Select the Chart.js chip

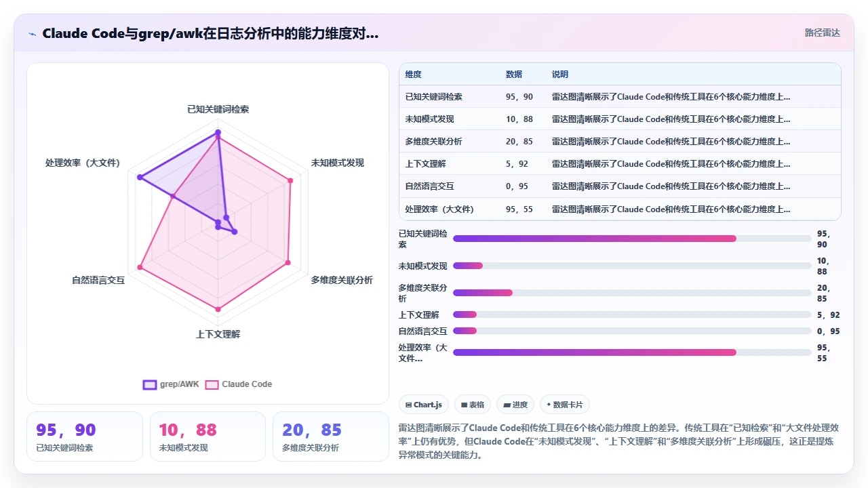(x=423, y=405)
